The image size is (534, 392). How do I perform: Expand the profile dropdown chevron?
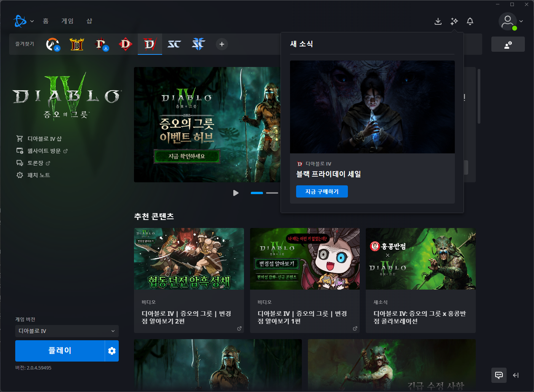[521, 21]
